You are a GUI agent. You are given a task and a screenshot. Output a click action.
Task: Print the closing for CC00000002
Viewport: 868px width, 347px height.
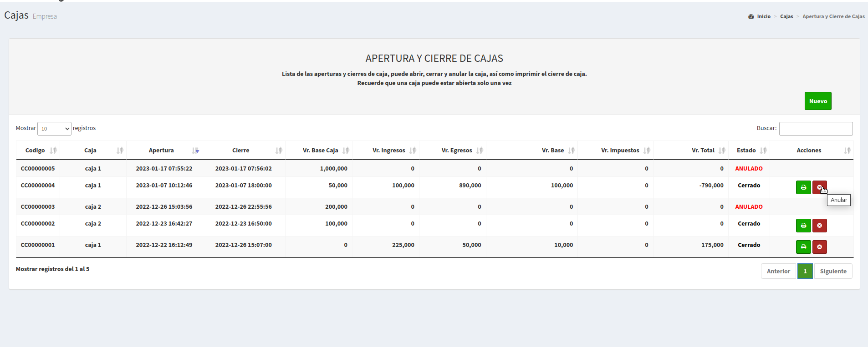pyautogui.click(x=803, y=226)
